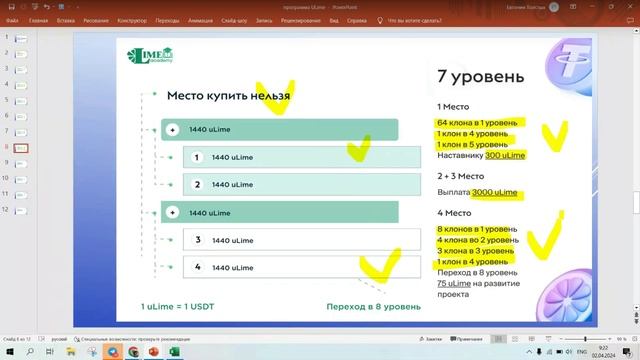
Task: Click the scroll-up arrow of the slide scrollbar
Action: click(x=636, y=31)
